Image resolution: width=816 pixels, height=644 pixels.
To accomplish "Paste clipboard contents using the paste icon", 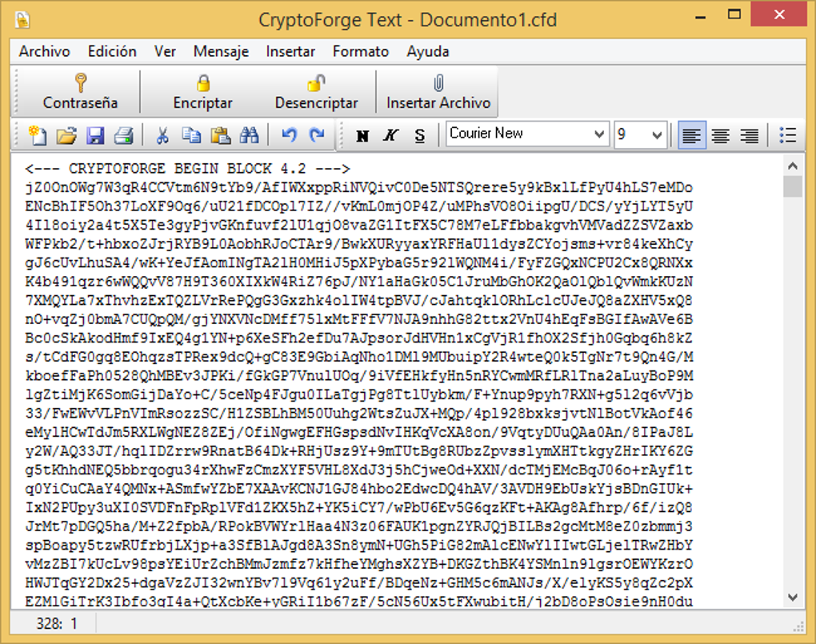I will point(220,135).
